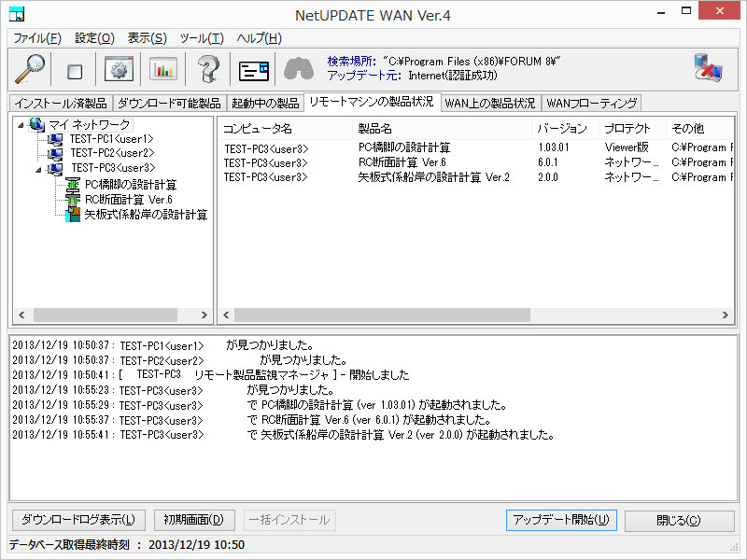Select the PC橋脚の設計計算 row in the product table
Image resolution: width=747 pixels, height=560 pixels.
[x=475, y=147]
